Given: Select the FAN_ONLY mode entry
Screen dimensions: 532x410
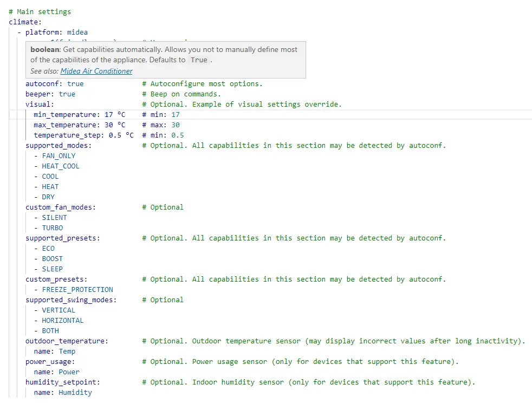Looking at the screenshot, I should click(x=59, y=156).
